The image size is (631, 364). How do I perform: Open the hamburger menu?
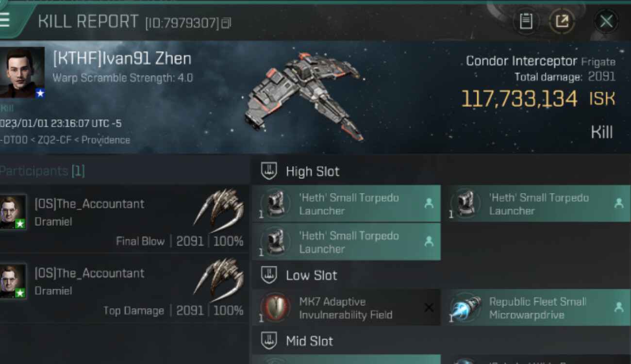click(x=6, y=20)
